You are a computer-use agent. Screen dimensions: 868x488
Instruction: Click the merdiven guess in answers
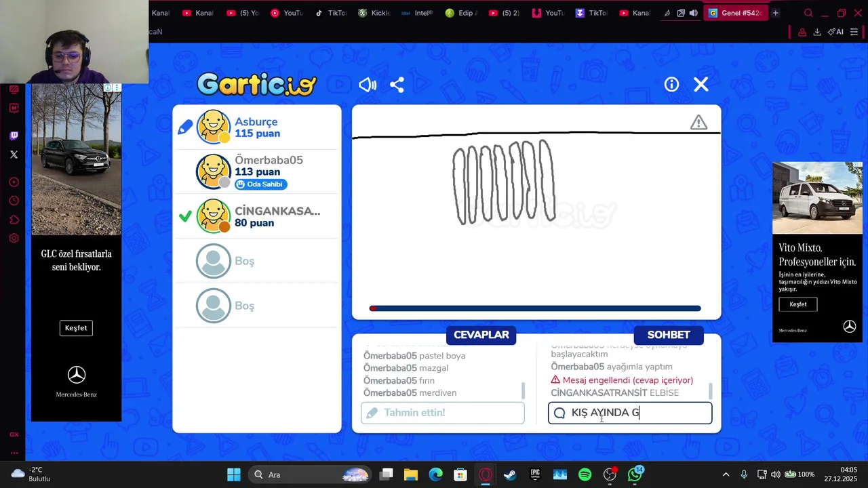pos(438,393)
